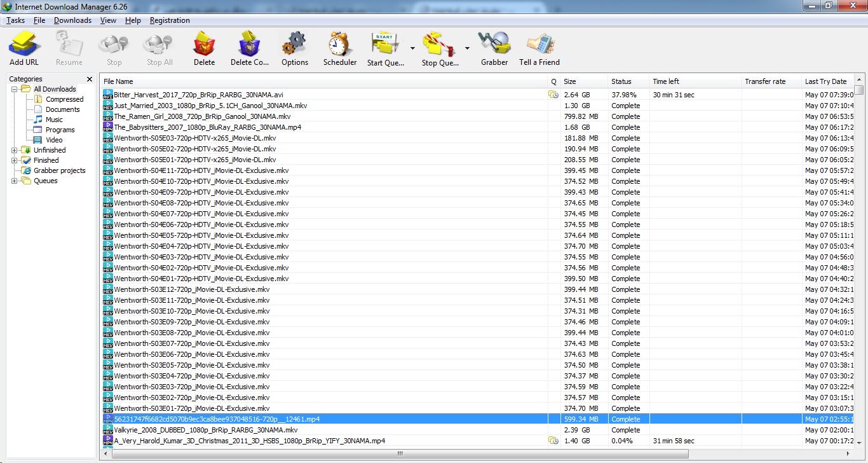The height and width of the screenshot is (463, 868).
Task: Click file icon of Bitter_Harvest avi
Action: [107, 95]
